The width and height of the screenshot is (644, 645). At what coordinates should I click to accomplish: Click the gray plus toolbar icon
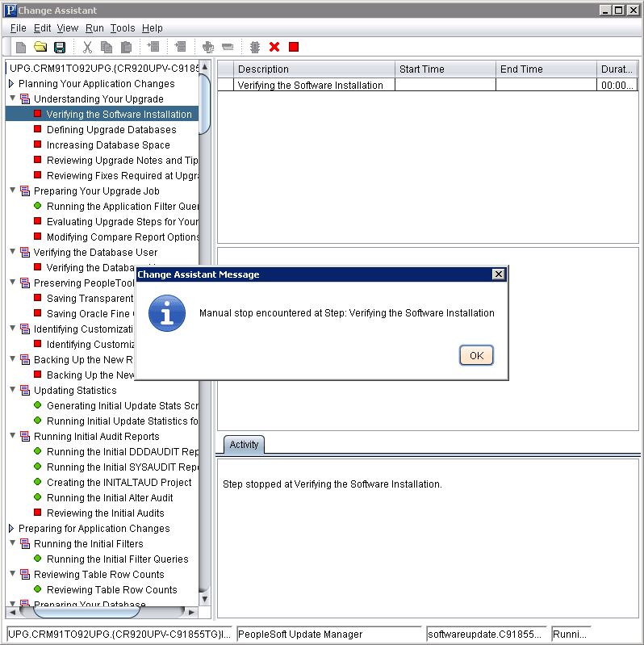pos(208,48)
